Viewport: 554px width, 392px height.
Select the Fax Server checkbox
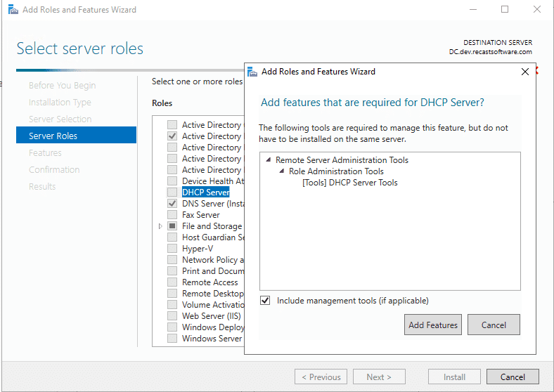pos(172,215)
